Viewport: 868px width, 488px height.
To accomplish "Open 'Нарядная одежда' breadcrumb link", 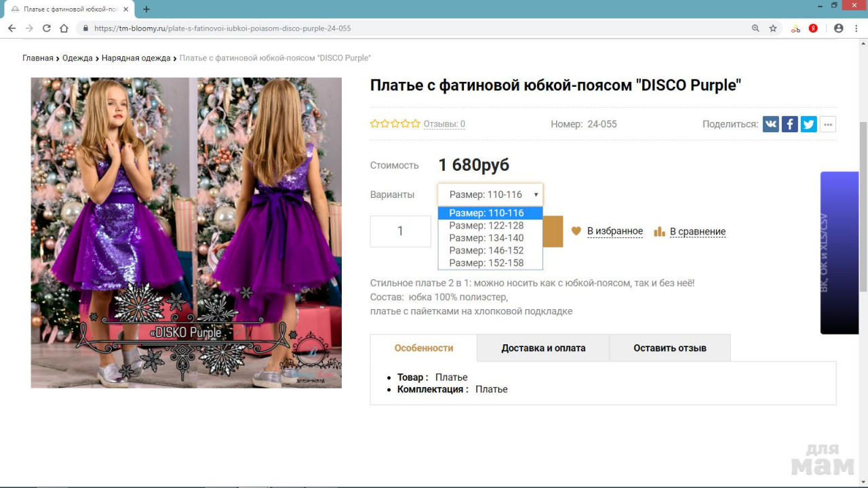I will [x=136, y=58].
